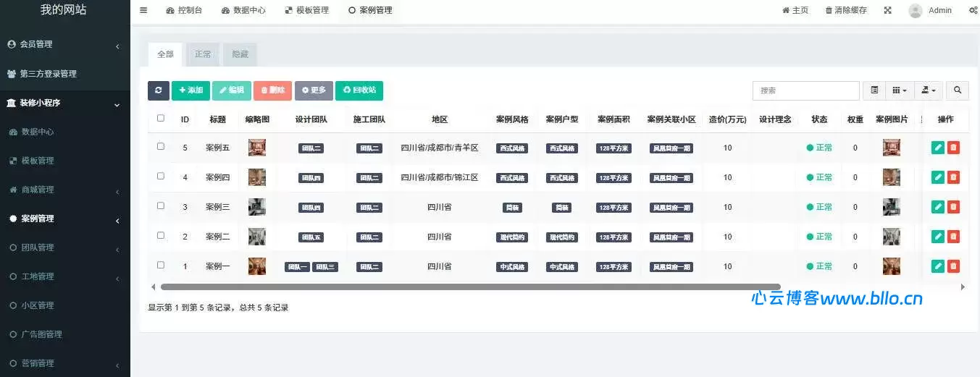Image resolution: width=980 pixels, height=377 pixels.
Task: Click the red delete icon for 案例一
Action: tap(953, 266)
